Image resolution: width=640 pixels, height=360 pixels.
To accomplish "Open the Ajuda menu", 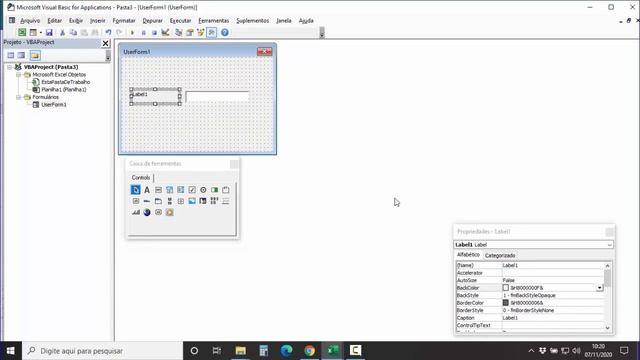I will (x=306, y=20).
